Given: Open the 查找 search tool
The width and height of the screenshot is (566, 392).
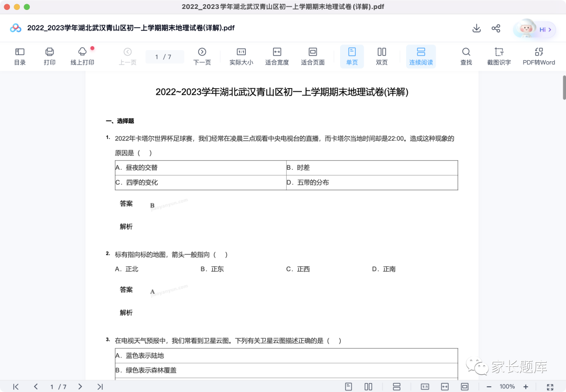Looking at the screenshot, I should [x=466, y=57].
